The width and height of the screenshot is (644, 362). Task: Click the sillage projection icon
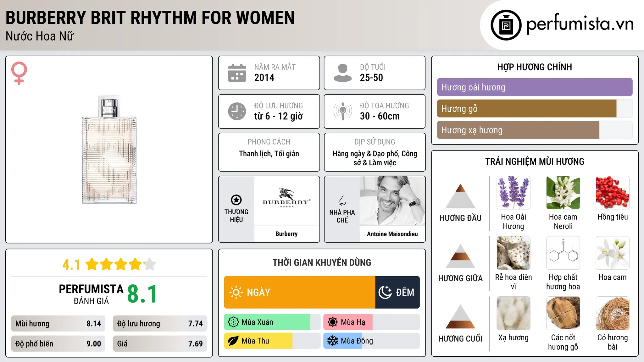pyautogui.click(x=343, y=111)
